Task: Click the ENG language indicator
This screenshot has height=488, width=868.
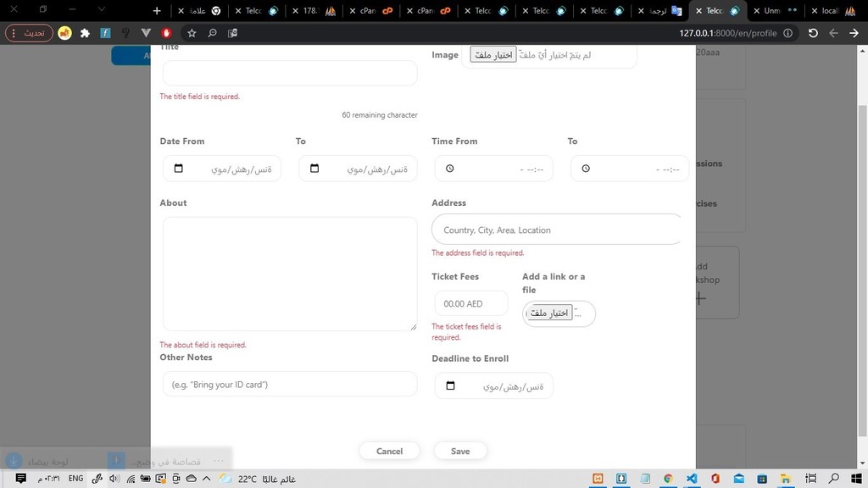Action: tap(75, 479)
